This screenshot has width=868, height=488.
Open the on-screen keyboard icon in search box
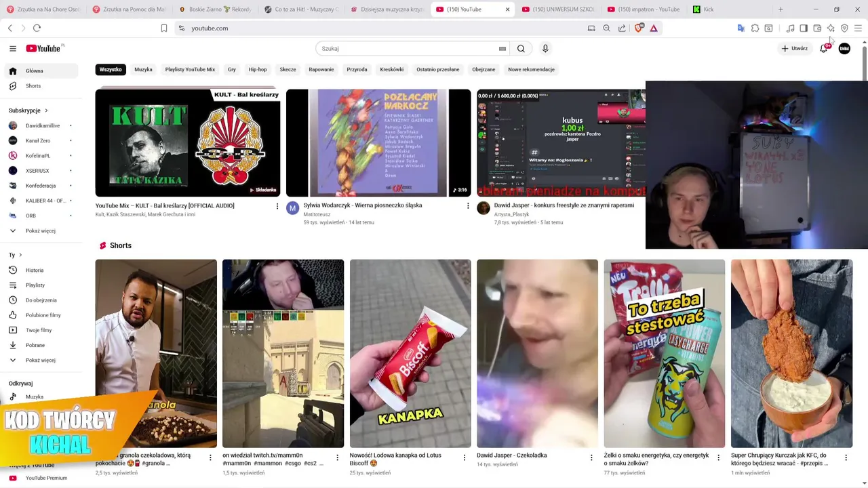(x=502, y=49)
